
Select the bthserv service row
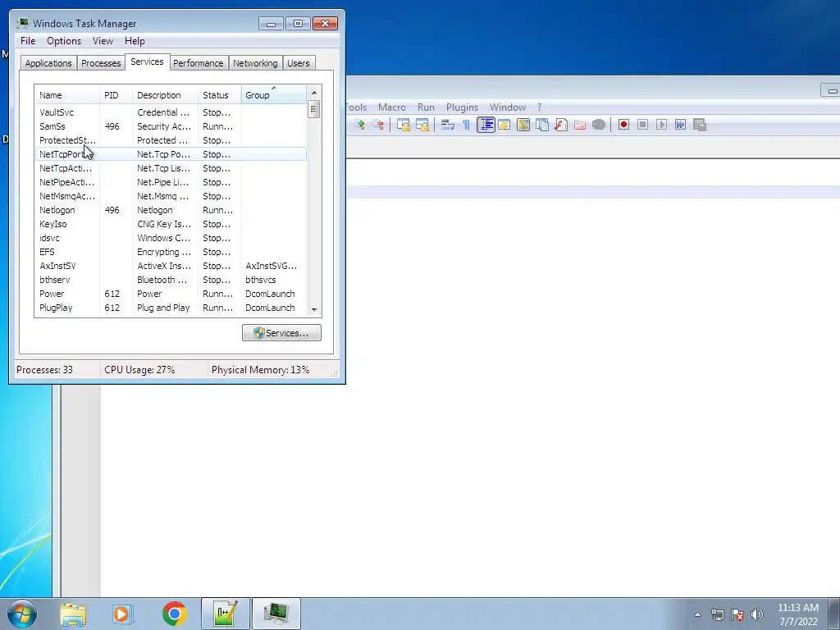[171, 280]
